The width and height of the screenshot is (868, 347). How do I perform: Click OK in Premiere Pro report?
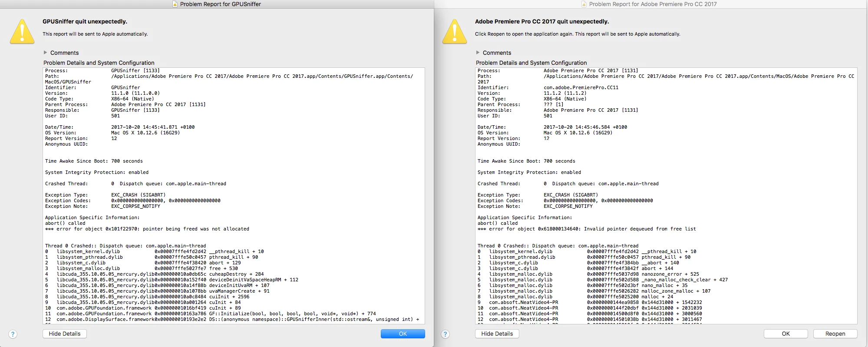[786, 334]
